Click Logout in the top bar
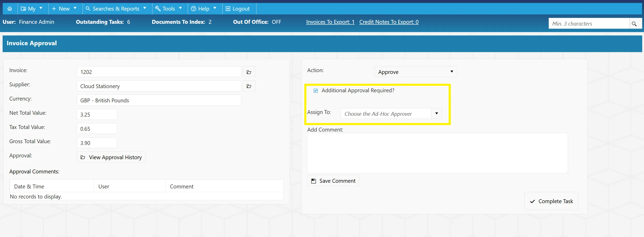The image size is (644, 237). (x=238, y=9)
